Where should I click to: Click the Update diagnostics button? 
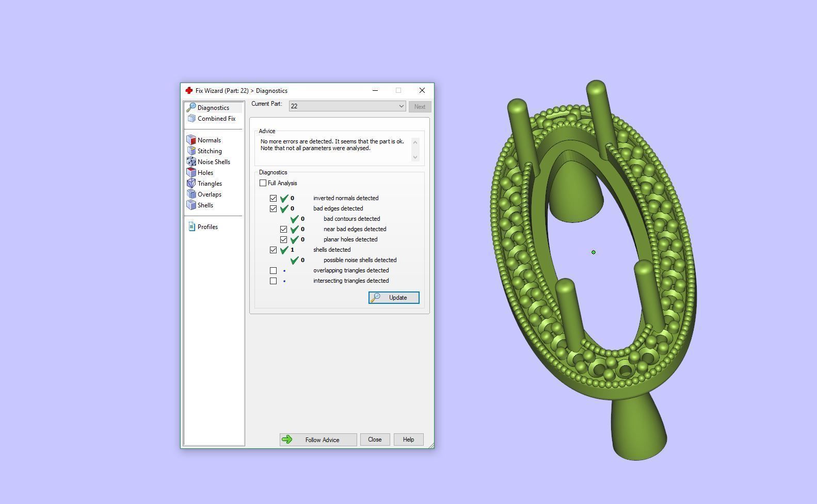click(394, 298)
